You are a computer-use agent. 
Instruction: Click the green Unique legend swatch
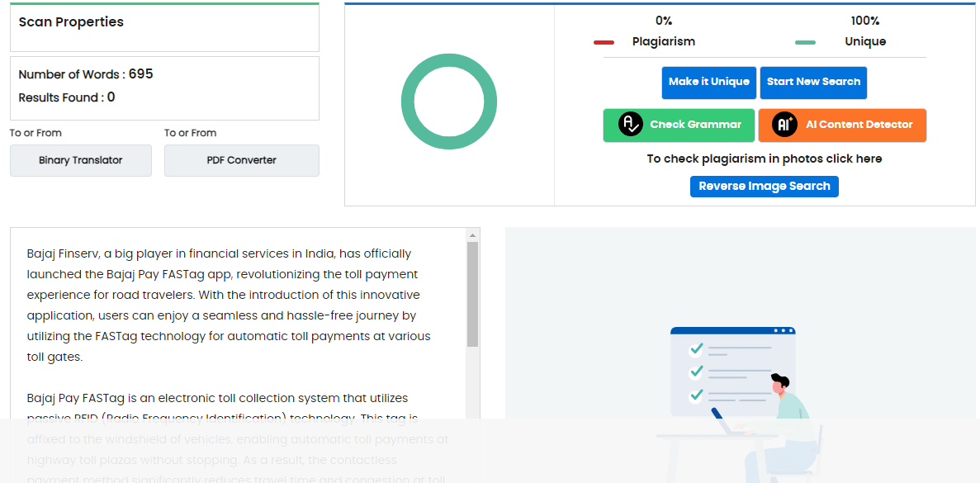click(805, 42)
